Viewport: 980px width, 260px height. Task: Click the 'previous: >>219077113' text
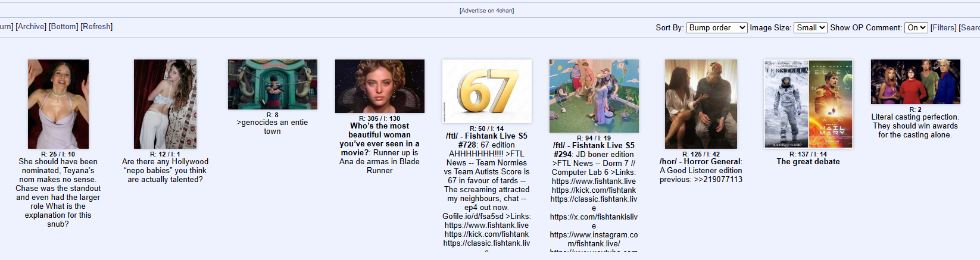(701, 180)
